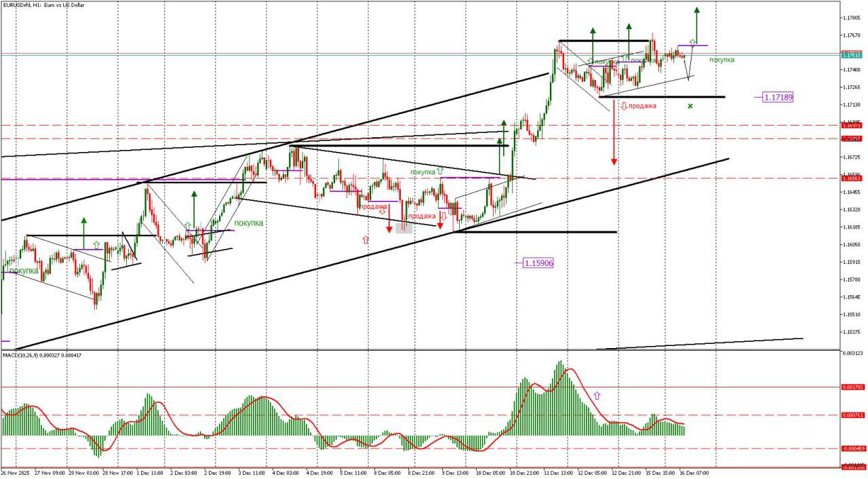Click the purple 1.17189 price label
The height and width of the screenshot is (479, 868).
778,98
